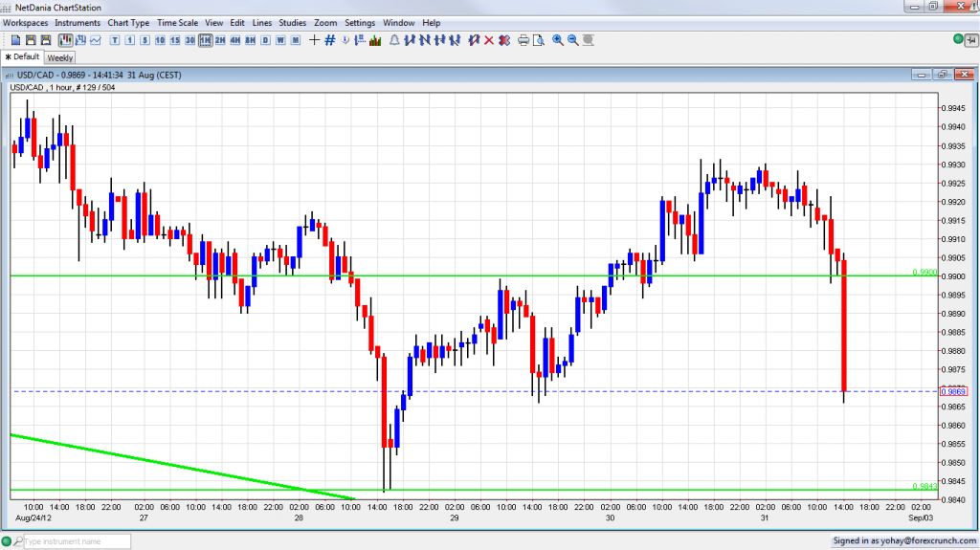Toggle the chart grid icon

[x=330, y=40]
